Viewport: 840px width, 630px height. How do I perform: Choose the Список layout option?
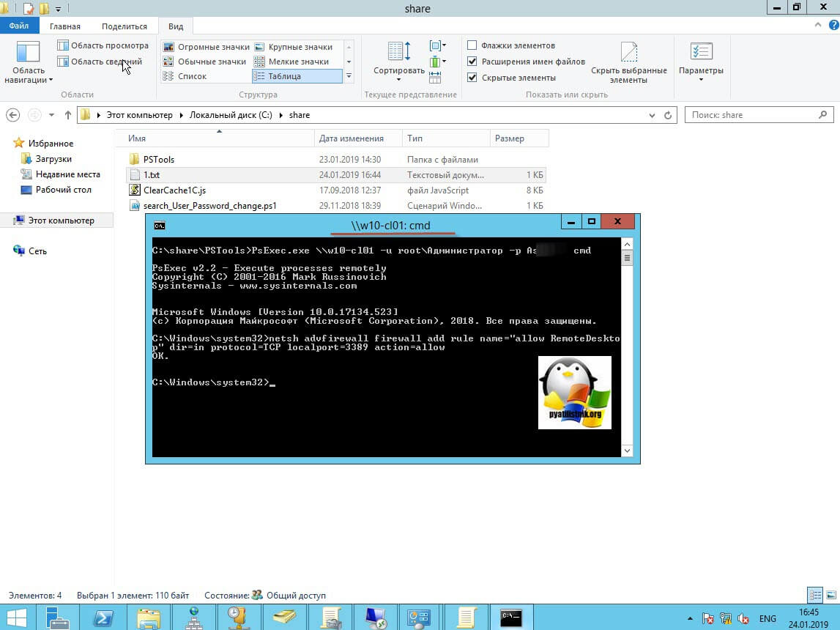[x=193, y=76]
